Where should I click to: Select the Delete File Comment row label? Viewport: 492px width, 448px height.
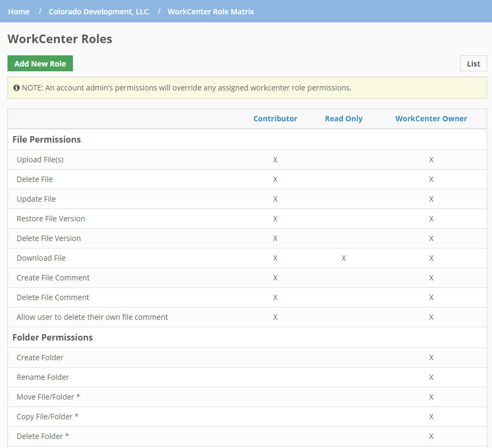(x=53, y=297)
